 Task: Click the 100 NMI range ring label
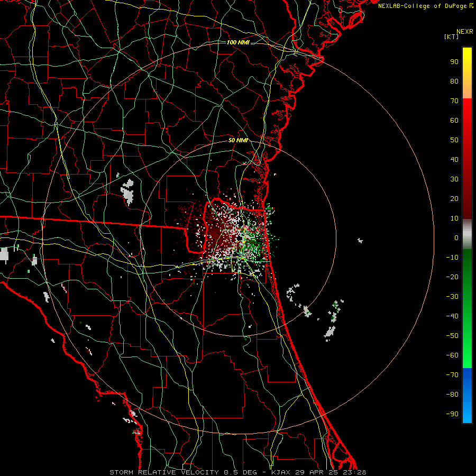238,42
